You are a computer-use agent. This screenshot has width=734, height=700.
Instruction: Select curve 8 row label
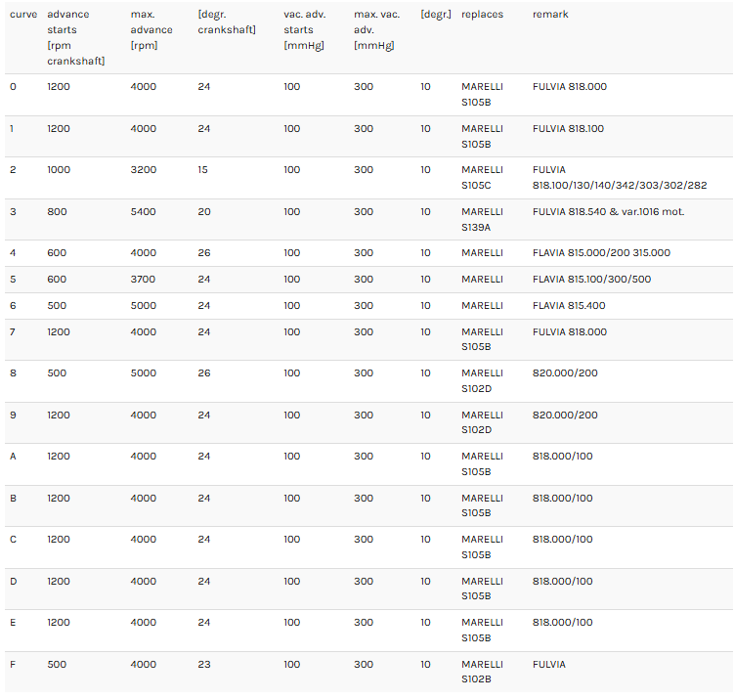click(13, 373)
